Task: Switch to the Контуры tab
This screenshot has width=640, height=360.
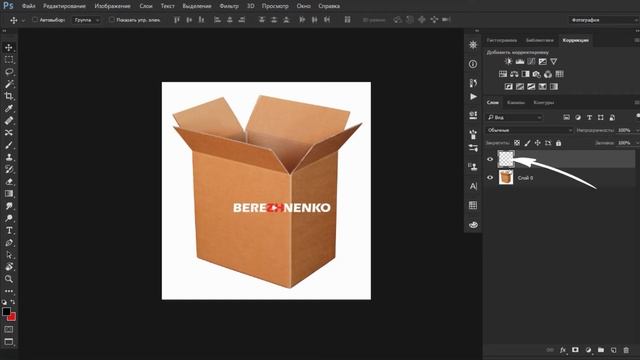Action: (544, 102)
